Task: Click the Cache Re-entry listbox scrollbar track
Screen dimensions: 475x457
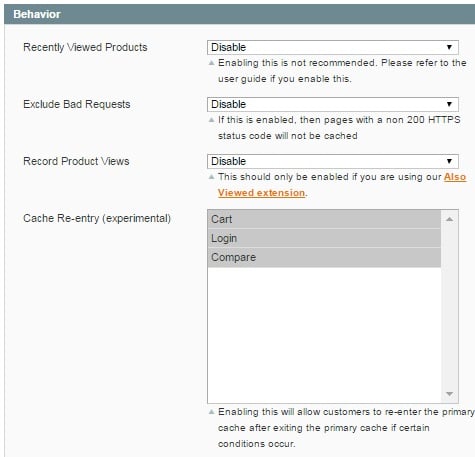Action: (x=449, y=307)
